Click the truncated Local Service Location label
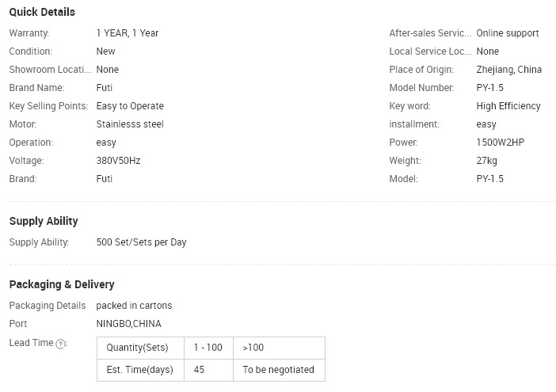Screen dimensions: 556x392 point(430,51)
